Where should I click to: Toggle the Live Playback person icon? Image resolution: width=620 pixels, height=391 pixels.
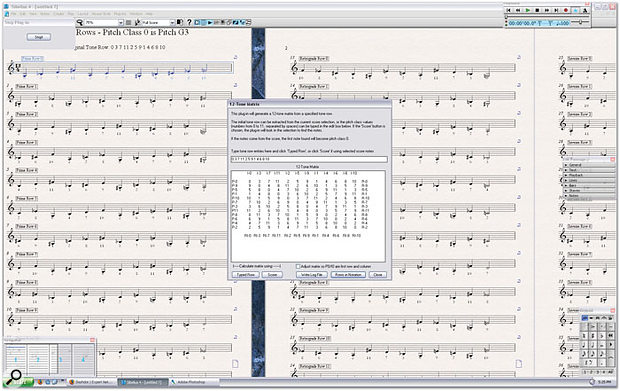585,10
